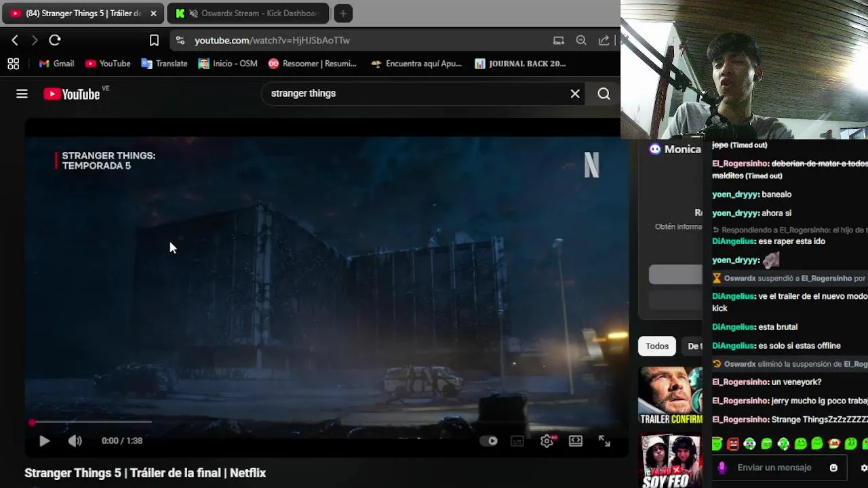The image size is (868, 488).
Task: Open the emoji picker in chat
Action: pyautogui.click(x=833, y=468)
